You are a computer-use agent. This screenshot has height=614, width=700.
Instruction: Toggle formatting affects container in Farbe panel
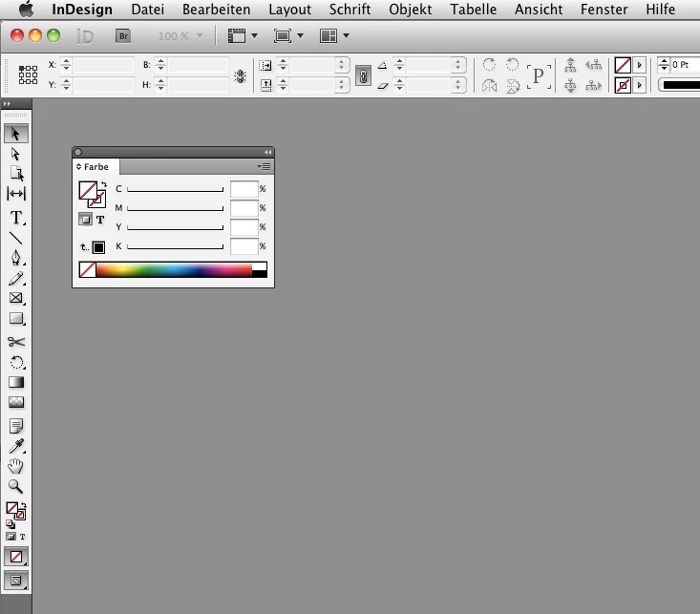point(85,220)
